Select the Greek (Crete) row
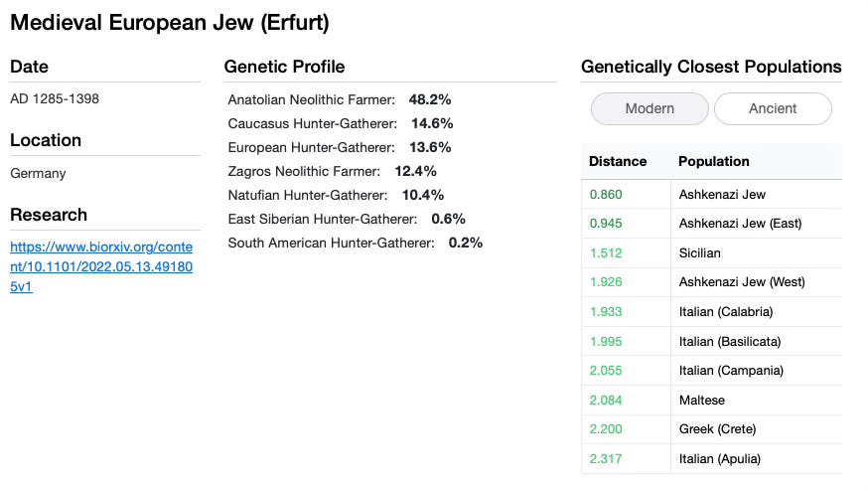 coord(717,428)
